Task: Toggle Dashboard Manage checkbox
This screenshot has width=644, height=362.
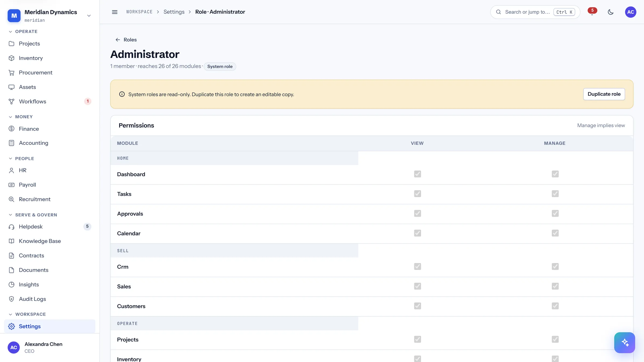Action: [x=555, y=174]
